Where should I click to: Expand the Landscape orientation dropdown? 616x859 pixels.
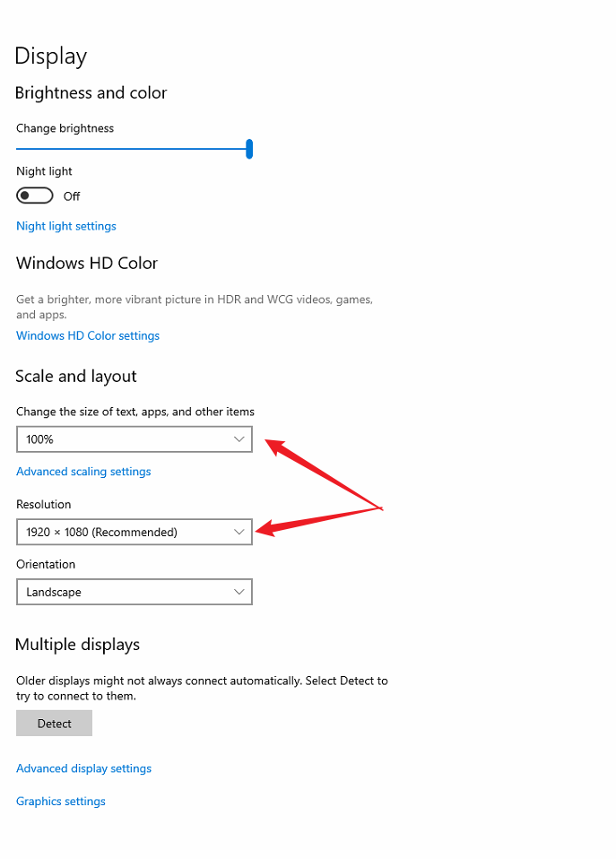tap(134, 592)
